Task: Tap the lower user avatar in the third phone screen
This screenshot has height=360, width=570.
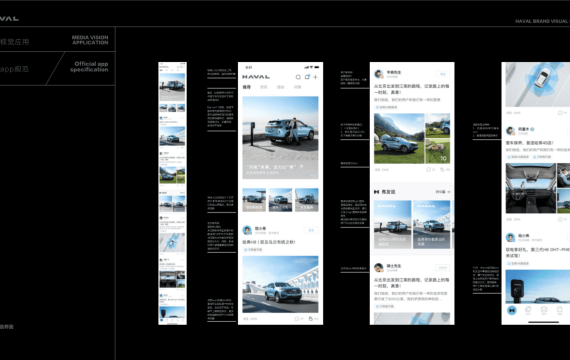Action: tap(379, 268)
